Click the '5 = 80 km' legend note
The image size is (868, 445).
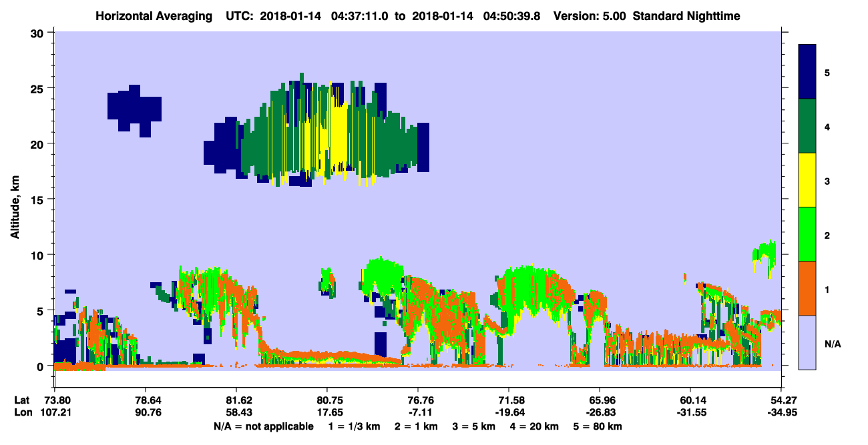point(598,426)
